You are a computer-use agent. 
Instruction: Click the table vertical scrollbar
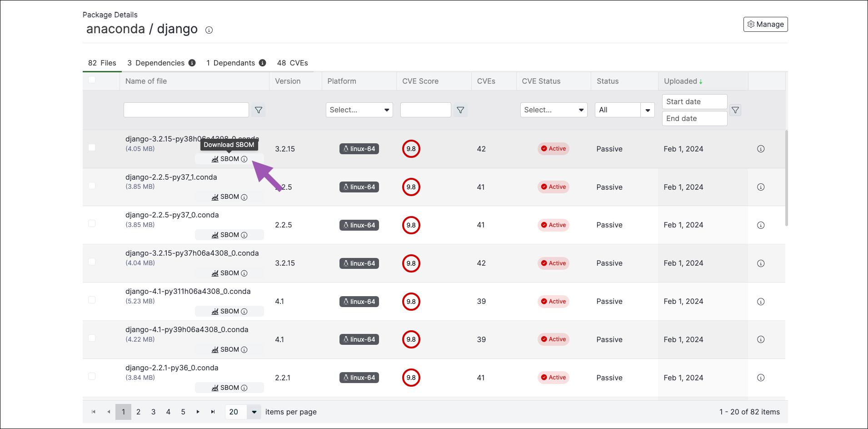tap(787, 178)
